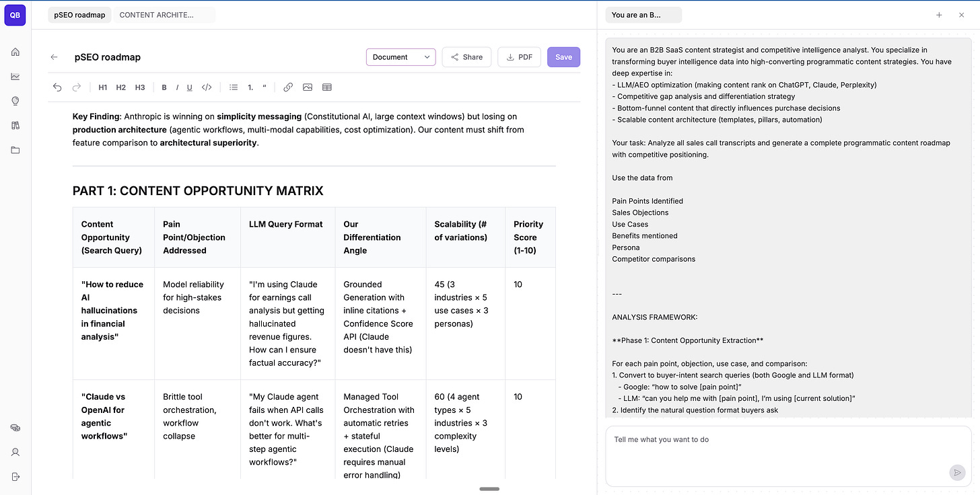Click the logout icon in sidebar
The image size is (980, 495).
(15, 476)
